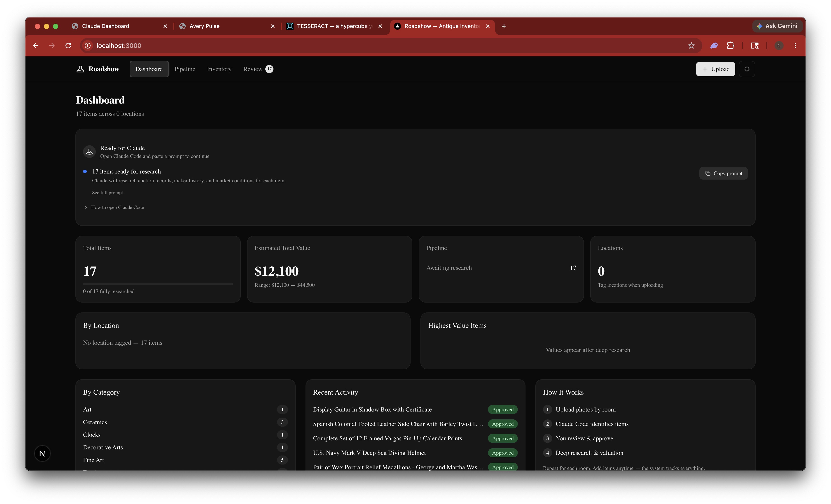Click step 2 Claude Code identifies items
The height and width of the screenshot is (504, 831).
[x=586, y=424]
